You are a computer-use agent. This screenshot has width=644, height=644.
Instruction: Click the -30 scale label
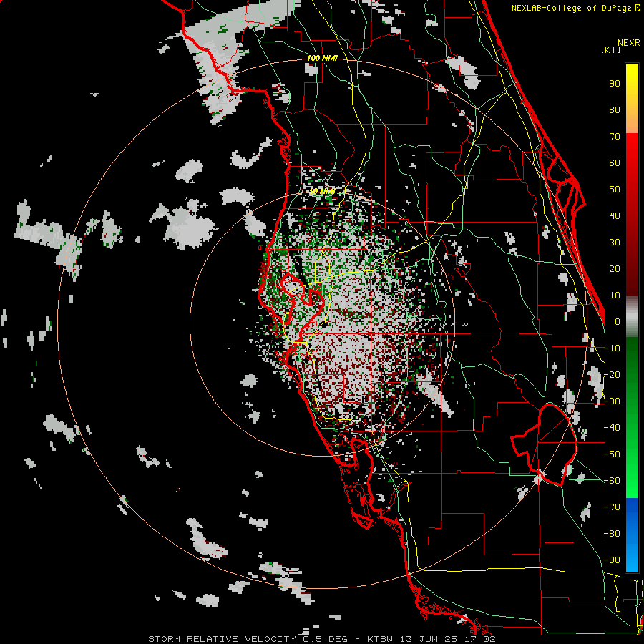(x=612, y=401)
